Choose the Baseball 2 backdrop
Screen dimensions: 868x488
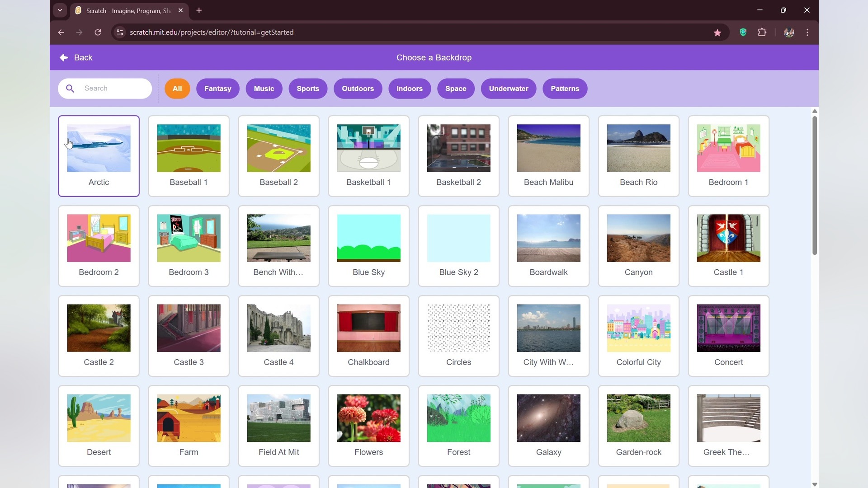pyautogui.click(x=278, y=156)
